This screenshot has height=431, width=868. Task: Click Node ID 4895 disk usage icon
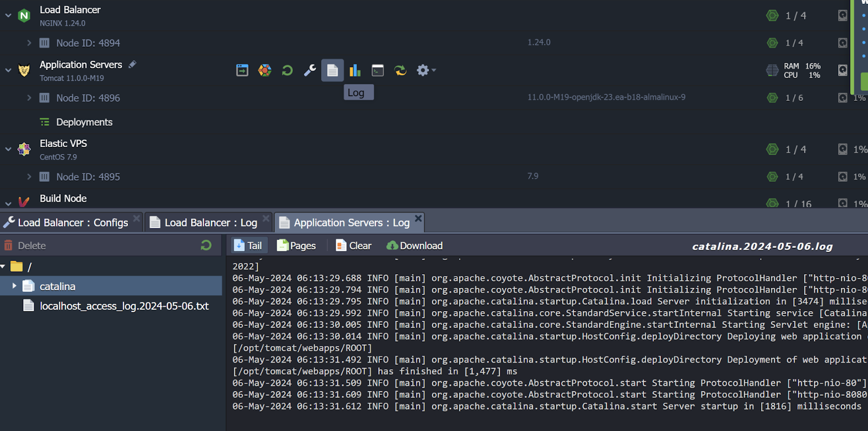843,176
